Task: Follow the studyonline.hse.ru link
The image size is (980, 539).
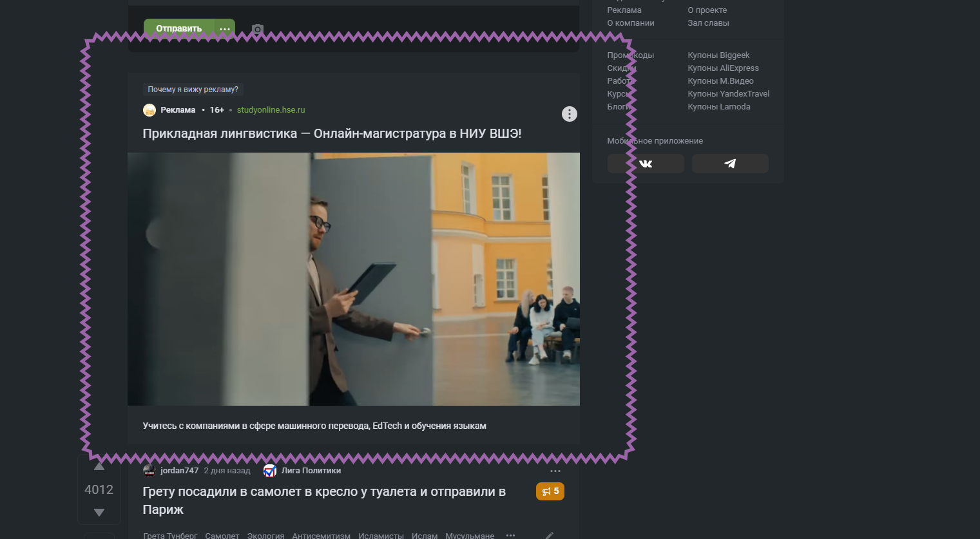Action: [271, 109]
